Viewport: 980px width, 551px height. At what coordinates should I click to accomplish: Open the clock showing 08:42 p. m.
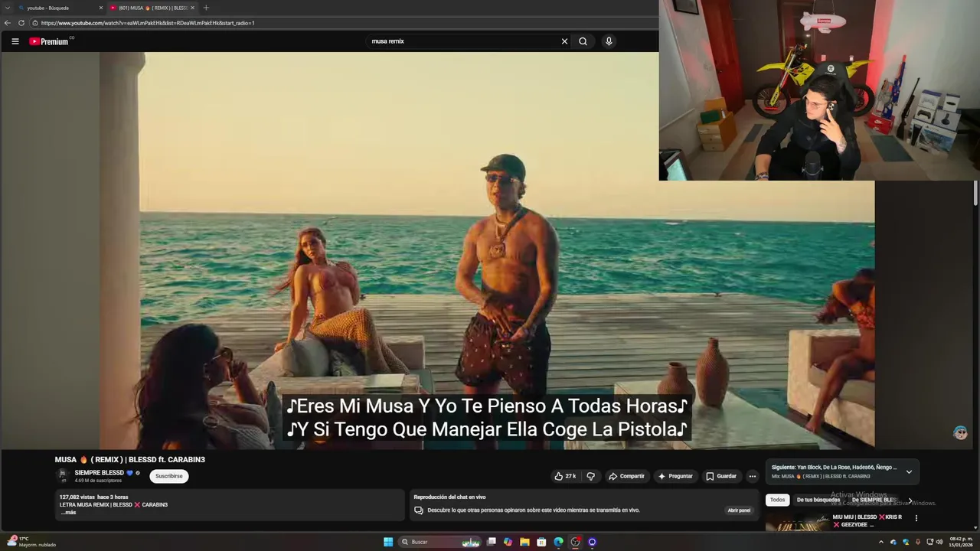point(961,542)
